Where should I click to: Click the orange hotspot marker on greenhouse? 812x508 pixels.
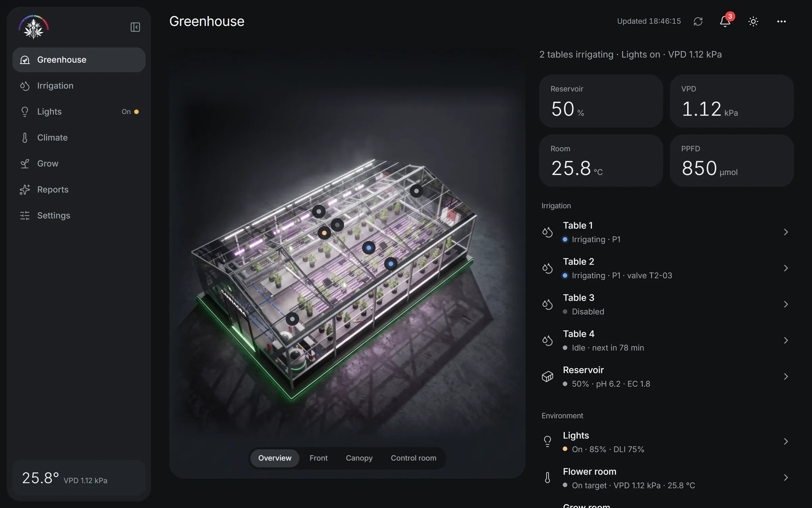324,233
